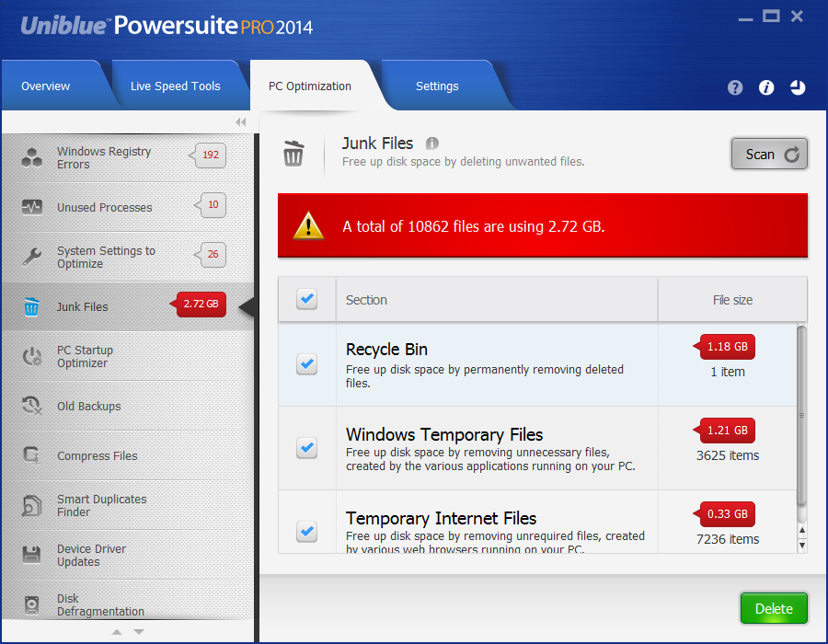Collapse the sidebar with the double-arrow

241,122
